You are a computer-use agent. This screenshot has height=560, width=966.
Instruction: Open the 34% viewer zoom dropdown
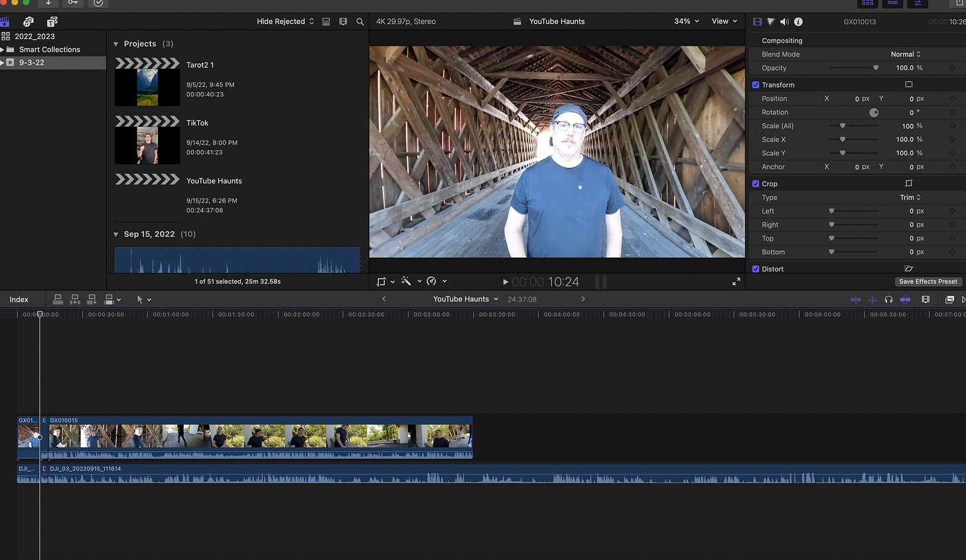pos(686,21)
